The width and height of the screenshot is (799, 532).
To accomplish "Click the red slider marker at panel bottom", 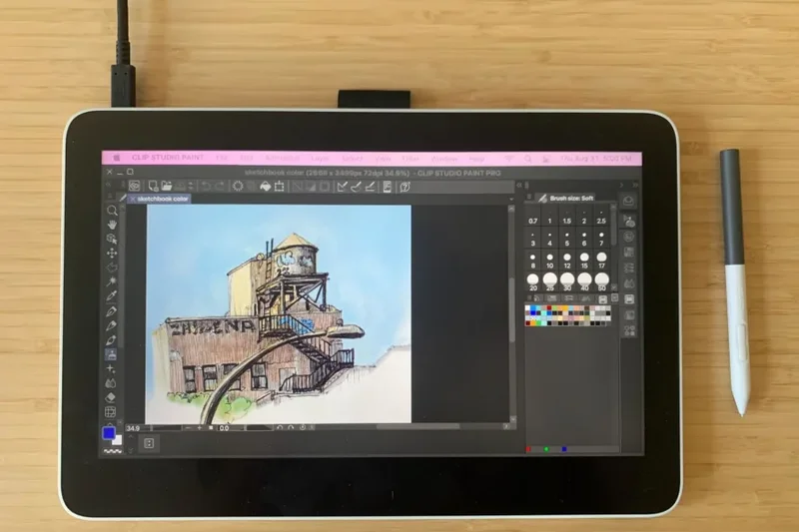I will (x=528, y=449).
